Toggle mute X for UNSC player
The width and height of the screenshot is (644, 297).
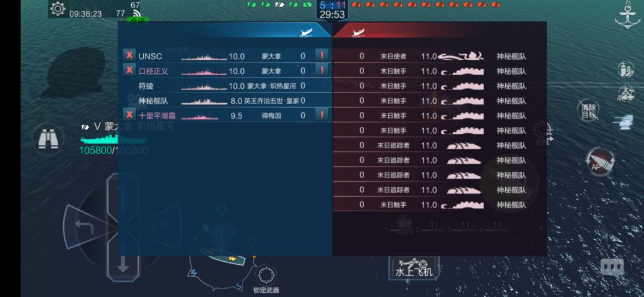point(129,55)
